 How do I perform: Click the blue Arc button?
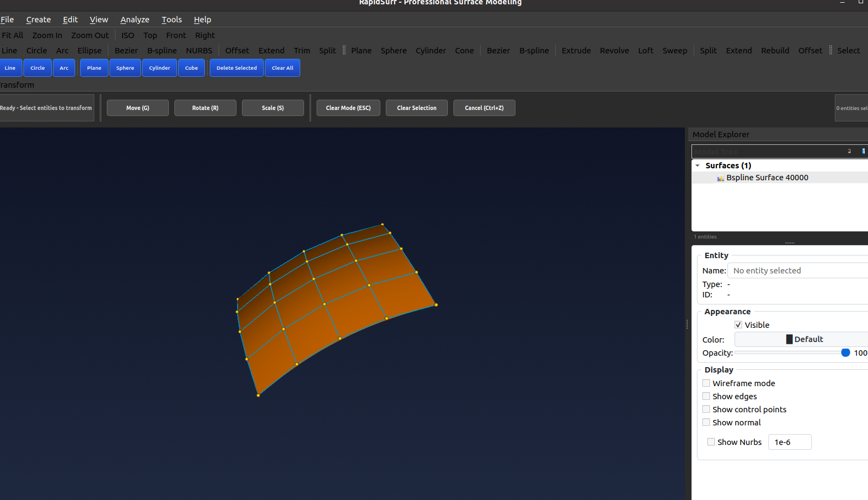point(64,68)
